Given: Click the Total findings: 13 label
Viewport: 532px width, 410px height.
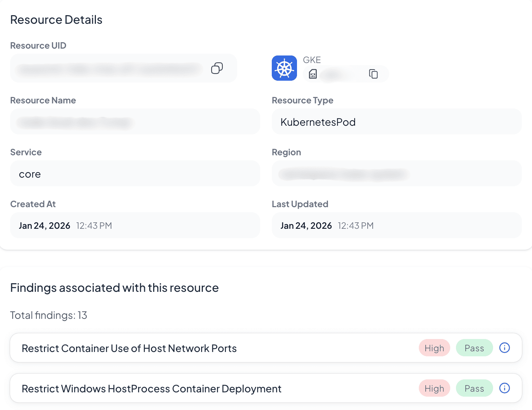Looking at the screenshot, I should 49,315.
